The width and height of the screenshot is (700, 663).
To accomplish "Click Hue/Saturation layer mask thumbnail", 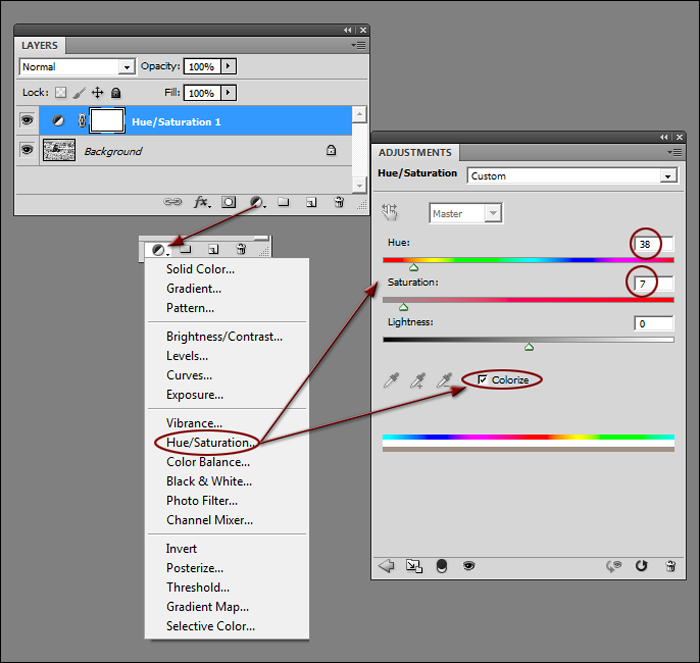I will click(x=107, y=121).
